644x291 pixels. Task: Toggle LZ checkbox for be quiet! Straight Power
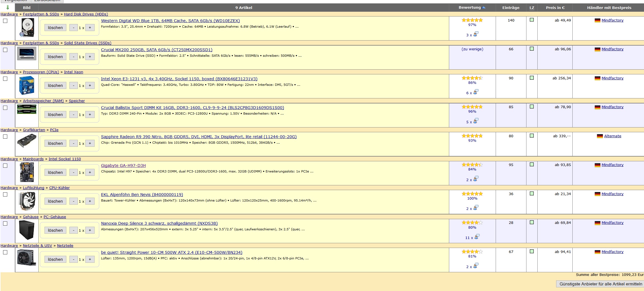(532, 251)
